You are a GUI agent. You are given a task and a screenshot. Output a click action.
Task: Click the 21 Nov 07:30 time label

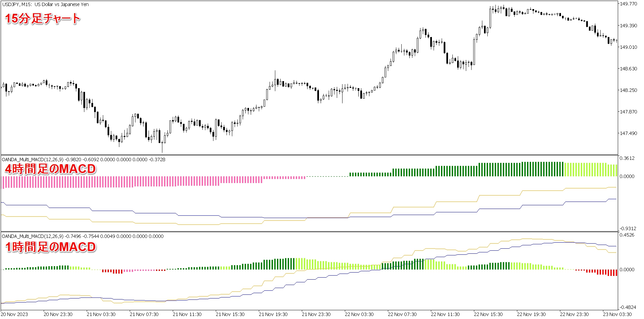point(144,314)
